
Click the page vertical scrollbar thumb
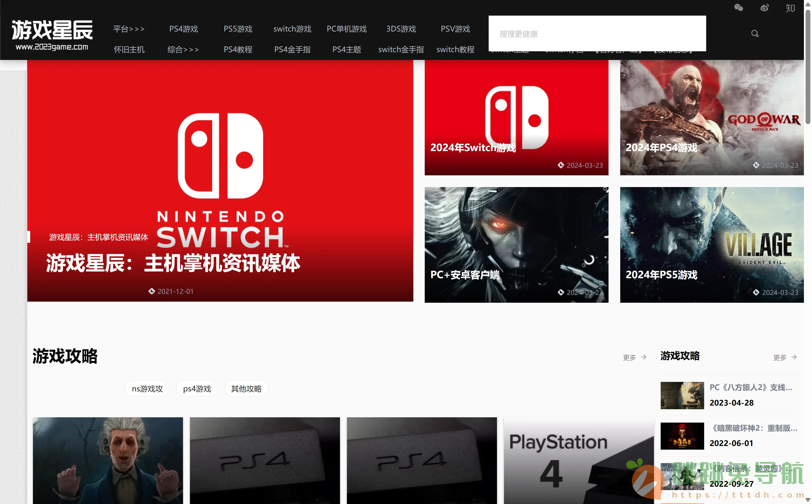[x=808, y=67]
